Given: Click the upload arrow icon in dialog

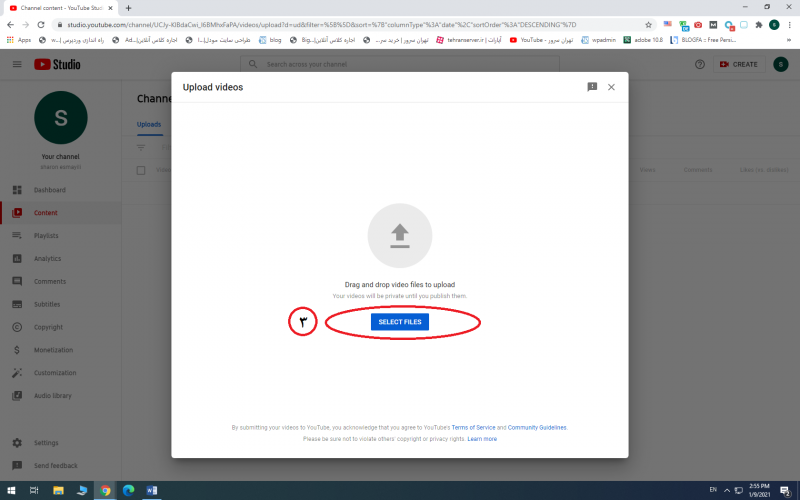Looking at the screenshot, I should click(399, 235).
